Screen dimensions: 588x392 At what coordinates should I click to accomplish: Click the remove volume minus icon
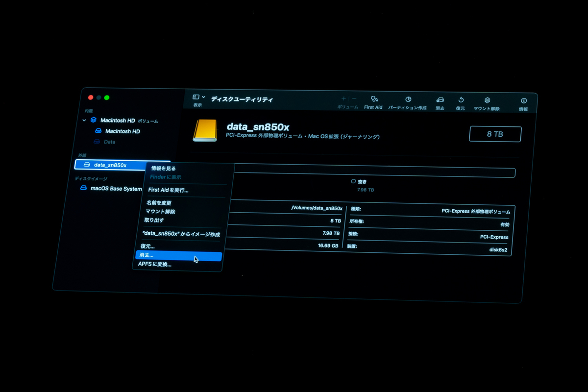point(354,98)
